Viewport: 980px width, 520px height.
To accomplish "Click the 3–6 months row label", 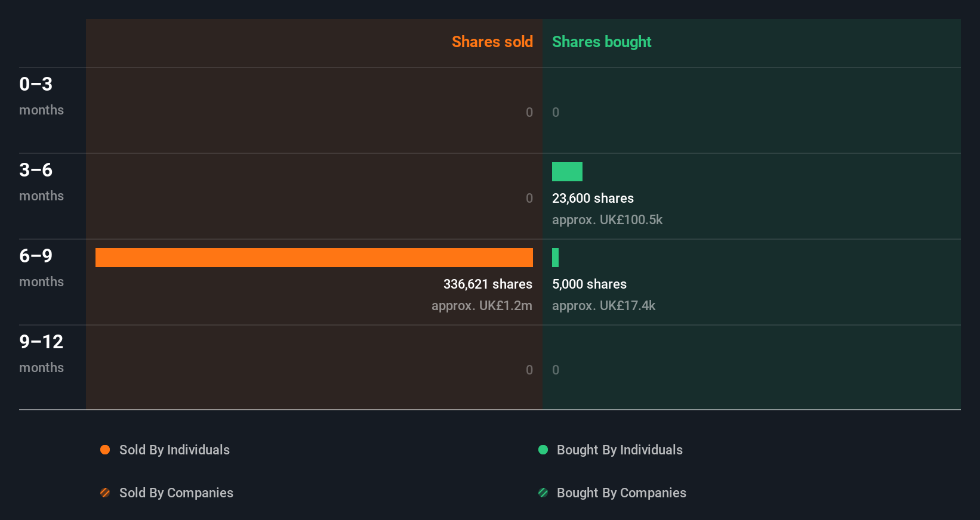I will [41, 181].
